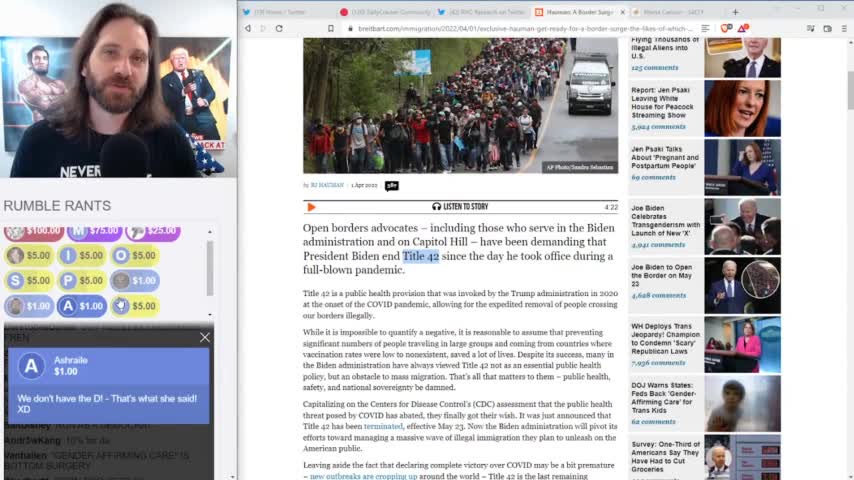
Task: Click the highlighted 'Title 42' text
Action: pos(420,256)
